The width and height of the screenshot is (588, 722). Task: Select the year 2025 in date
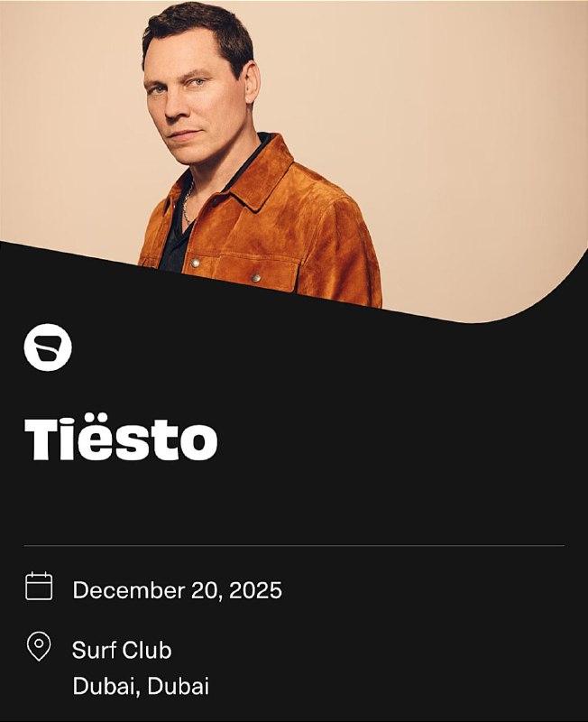[256, 590]
